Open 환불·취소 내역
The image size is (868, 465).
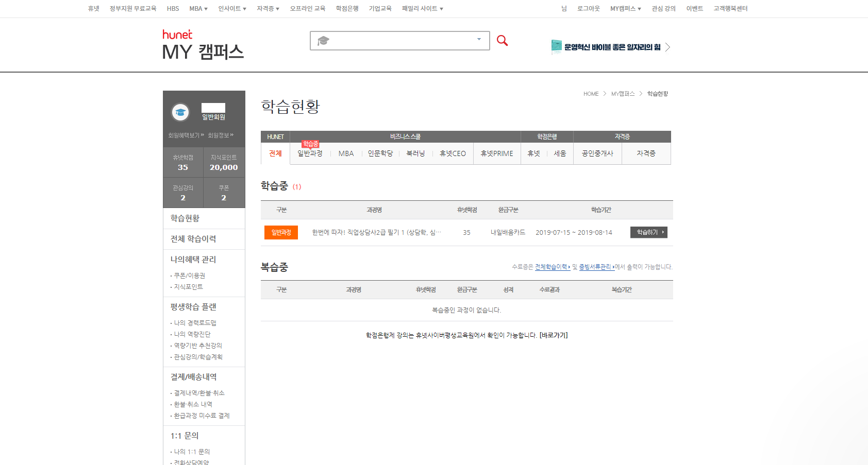pos(193,404)
